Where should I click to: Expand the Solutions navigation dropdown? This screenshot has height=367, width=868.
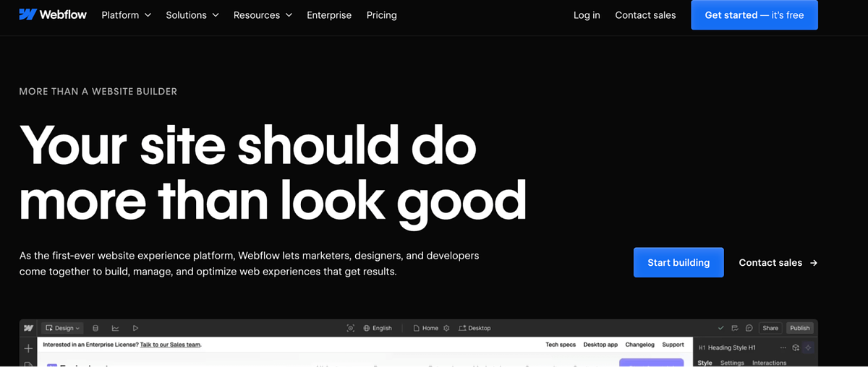pos(192,15)
